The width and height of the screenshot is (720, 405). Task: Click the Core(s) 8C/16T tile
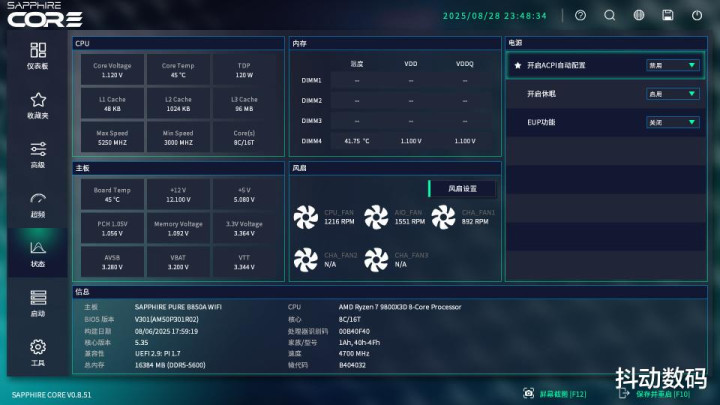click(244, 137)
